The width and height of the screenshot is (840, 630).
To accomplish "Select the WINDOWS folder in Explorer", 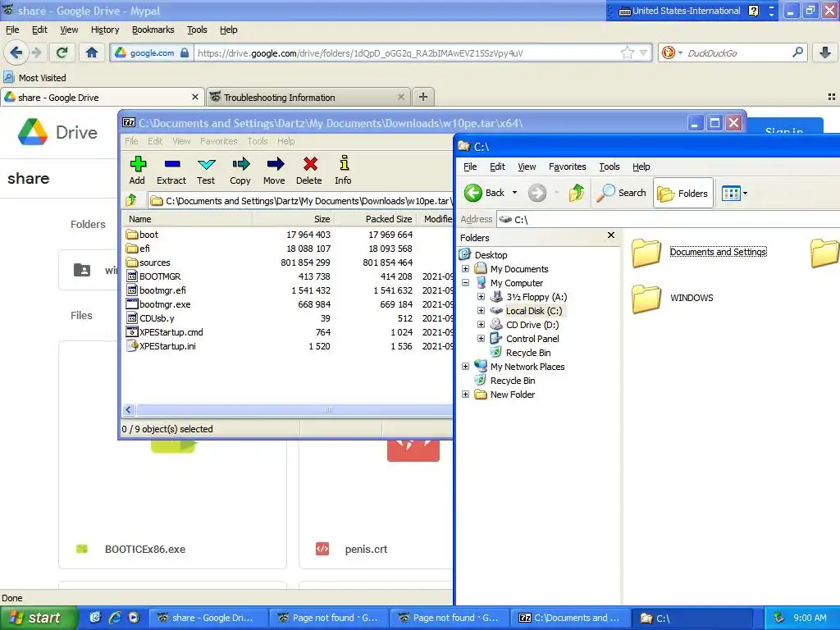I will 673,299.
